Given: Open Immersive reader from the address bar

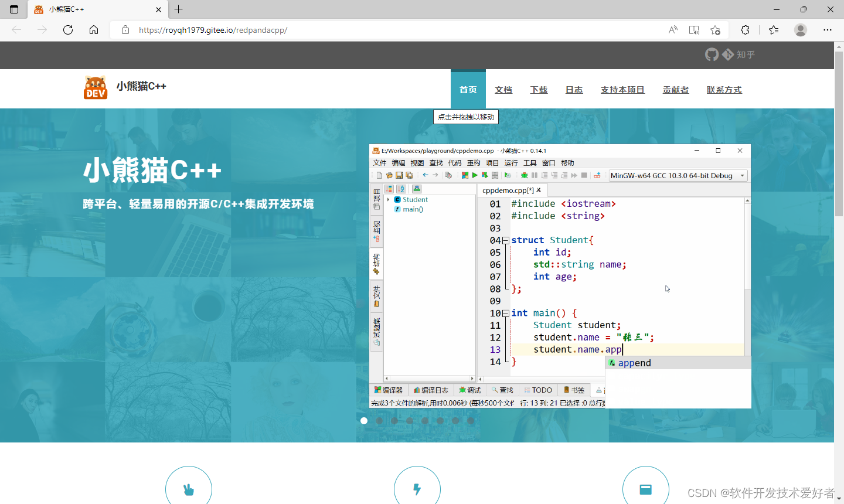Looking at the screenshot, I should tap(694, 30).
